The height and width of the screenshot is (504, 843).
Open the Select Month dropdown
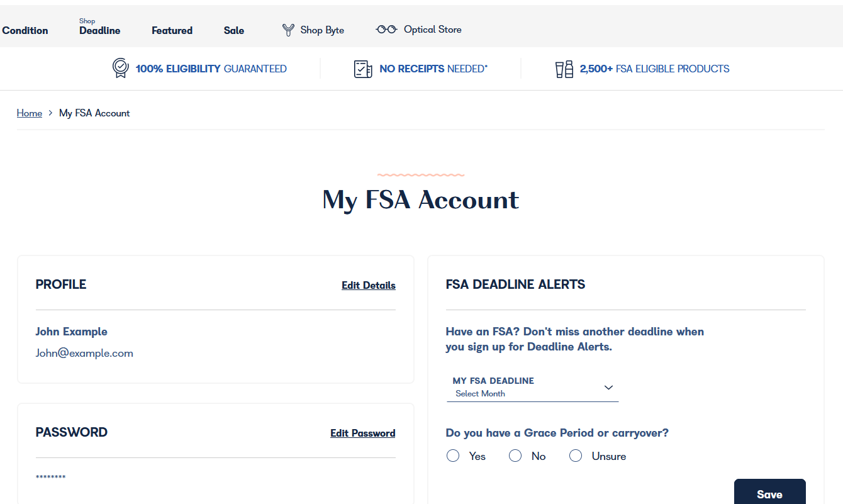coord(532,393)
